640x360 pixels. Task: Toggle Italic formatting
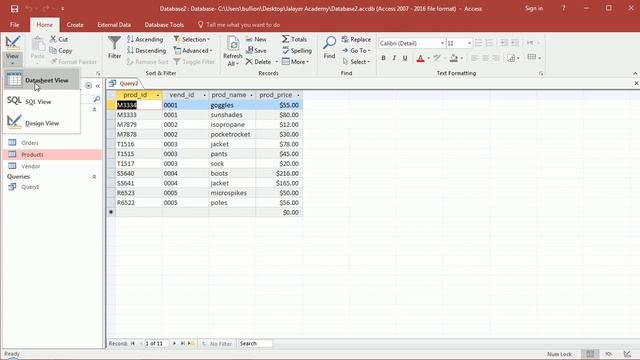pos(394,58)
